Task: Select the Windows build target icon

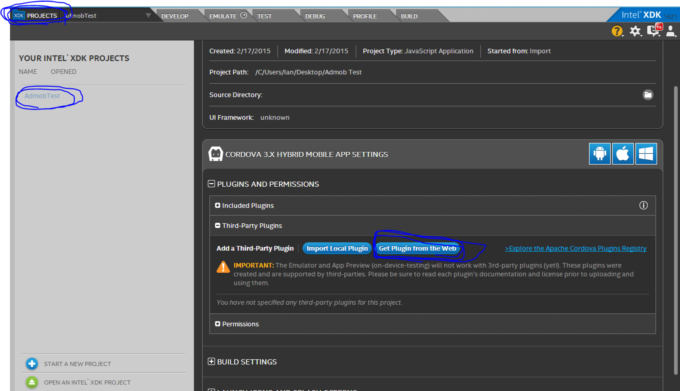Action: [646, 154]
